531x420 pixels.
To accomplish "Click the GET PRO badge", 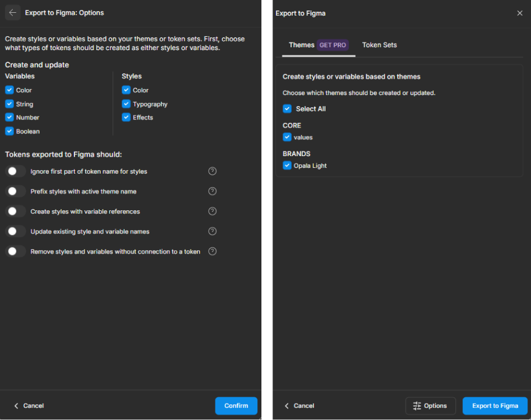I will (x=332, y=45).
